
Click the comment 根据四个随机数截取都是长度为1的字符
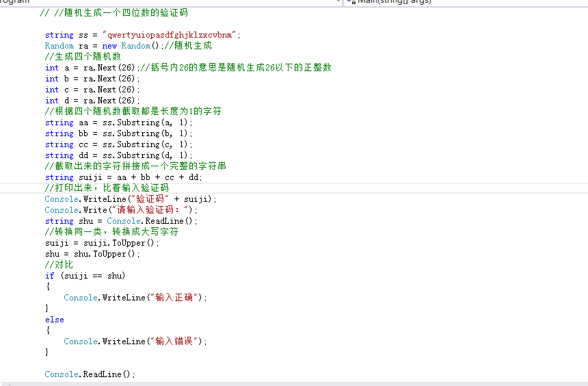coord(133,112)
